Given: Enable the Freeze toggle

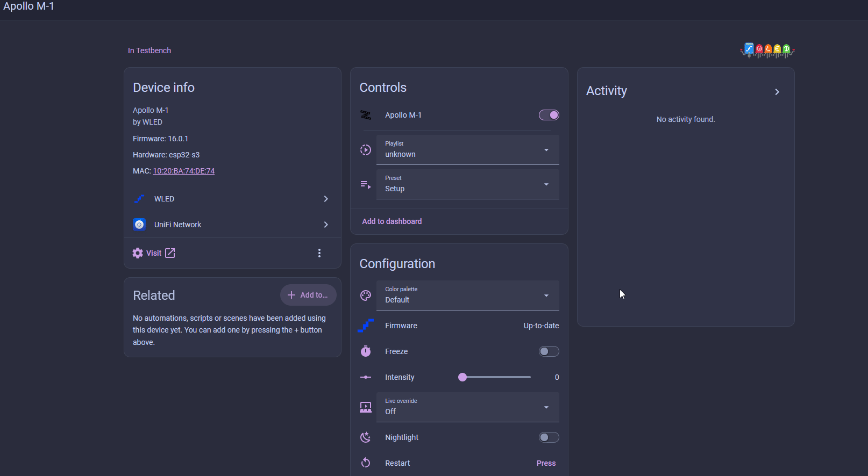Looking at the screenshot, I should tap(549, 351).
